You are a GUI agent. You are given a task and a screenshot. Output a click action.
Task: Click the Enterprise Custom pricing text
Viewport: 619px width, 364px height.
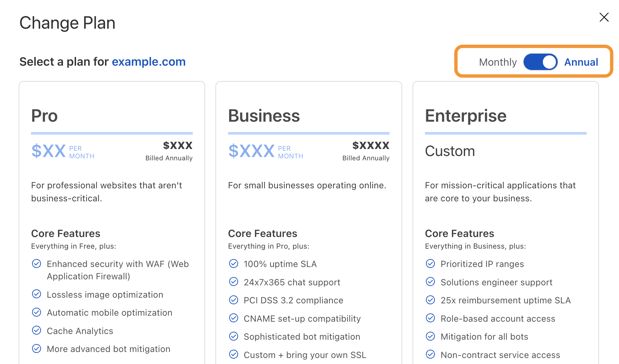click(450, 151)
